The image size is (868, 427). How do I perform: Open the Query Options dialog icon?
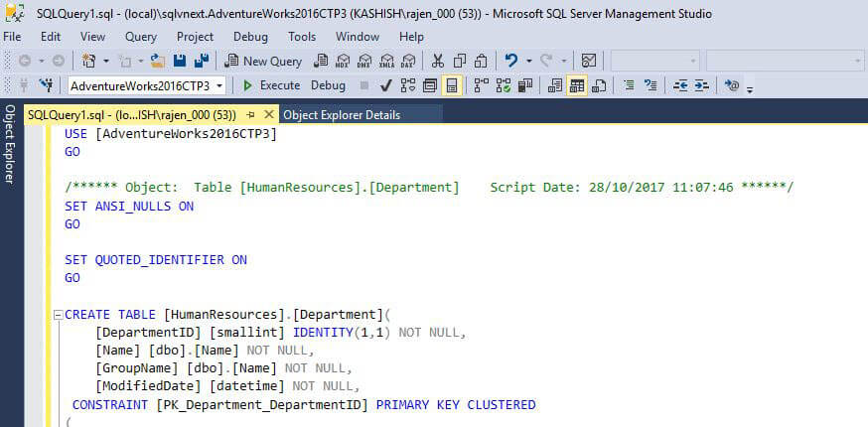pos(430,85)
